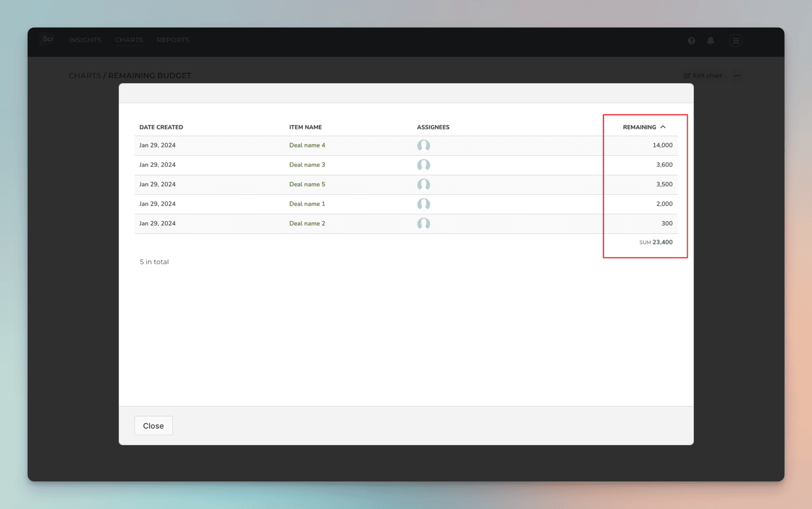Click assignee avatar for Deal name 4

pos(423,145)
